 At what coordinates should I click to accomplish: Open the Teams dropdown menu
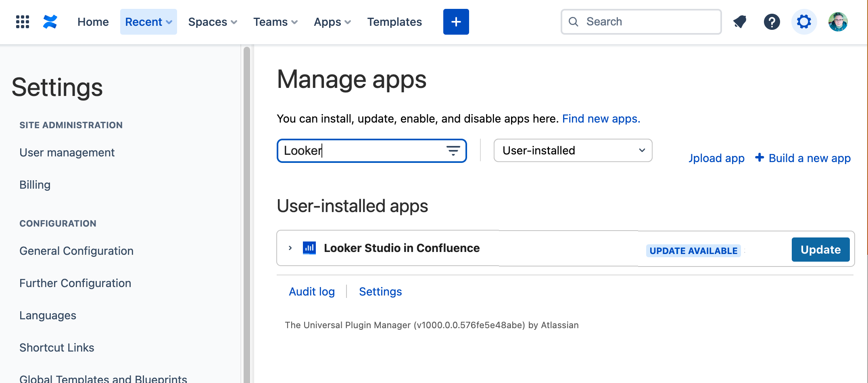pos(275,22)
